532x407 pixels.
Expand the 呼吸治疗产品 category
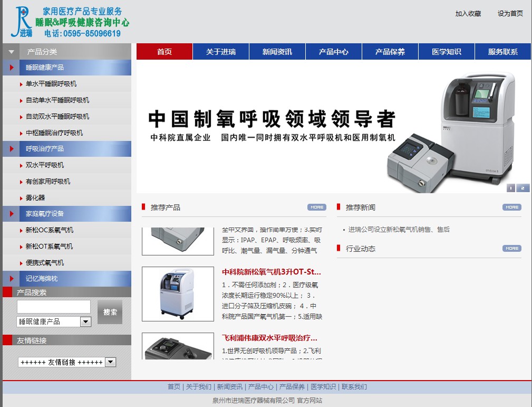tap(67, 148)
